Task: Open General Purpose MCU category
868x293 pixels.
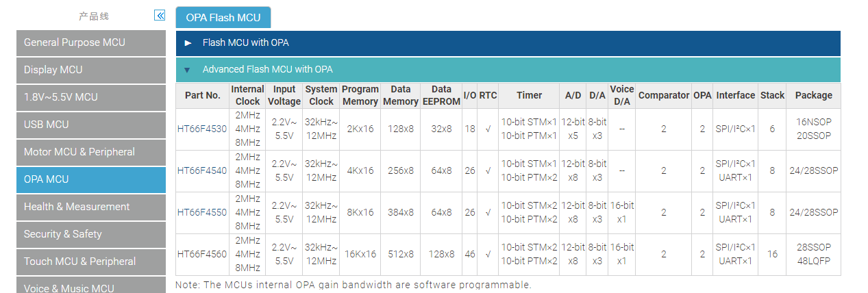Action: [x=91, y=42]
